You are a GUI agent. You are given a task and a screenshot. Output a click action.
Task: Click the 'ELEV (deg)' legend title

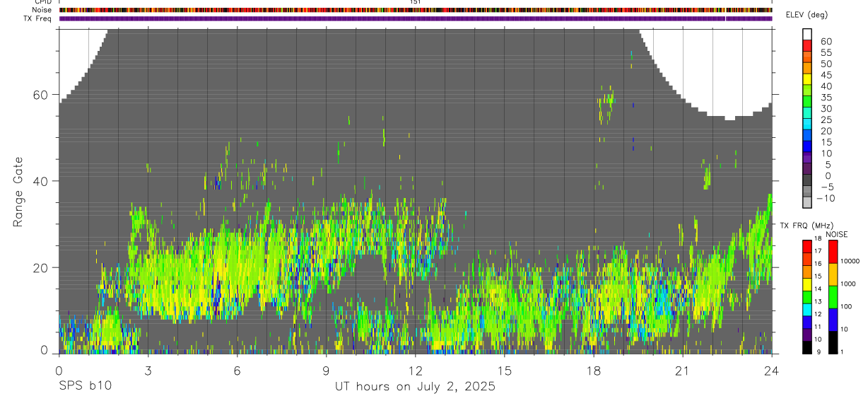[x=807, y=16]
